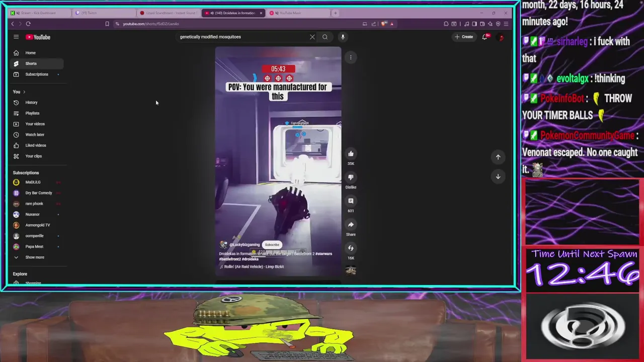Open @Luckybizgaming channel name

click(245, 245)
